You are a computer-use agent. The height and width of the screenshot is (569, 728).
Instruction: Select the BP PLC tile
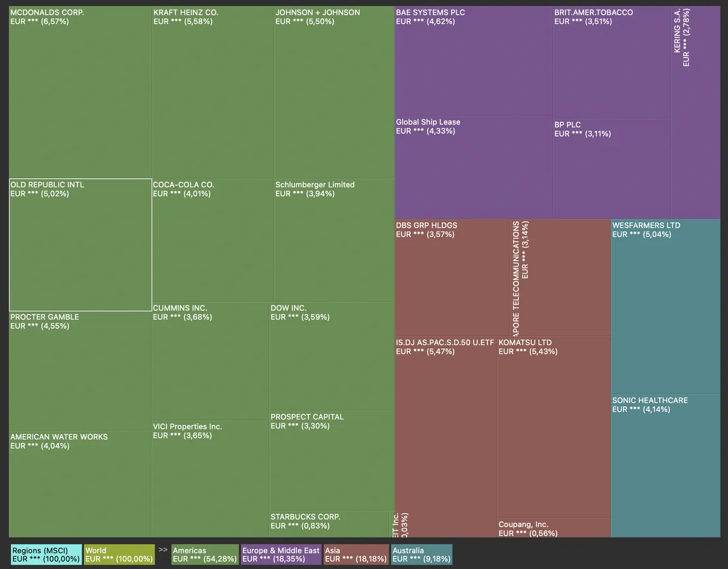coord(611,169)
